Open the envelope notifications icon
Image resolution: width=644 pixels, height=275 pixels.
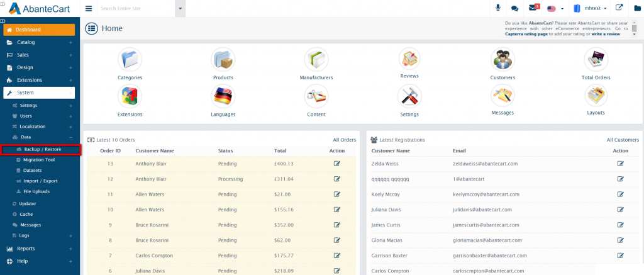click(533, 8)
